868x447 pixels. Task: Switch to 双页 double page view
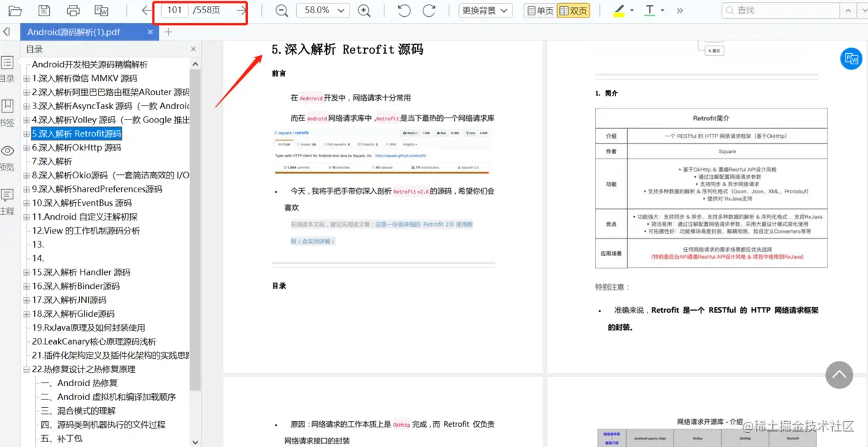573,10
